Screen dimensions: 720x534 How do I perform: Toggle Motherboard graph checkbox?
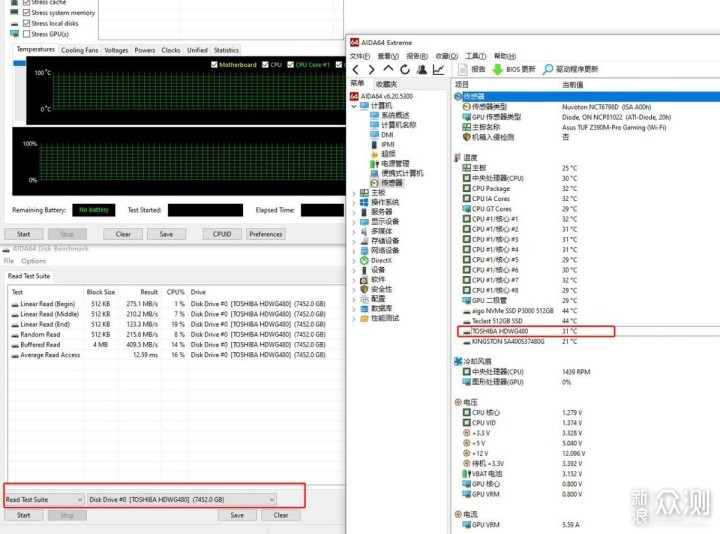(x=214, y=65)
